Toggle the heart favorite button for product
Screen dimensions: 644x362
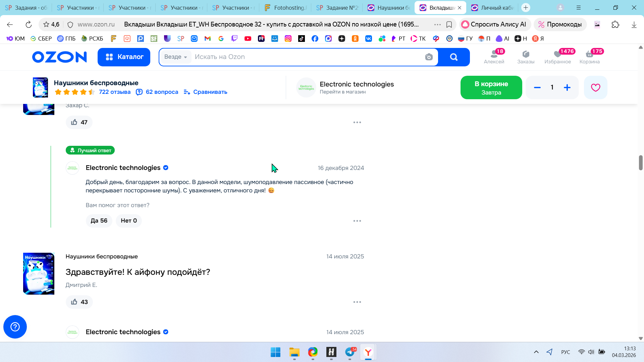click(x=595, y=87)
